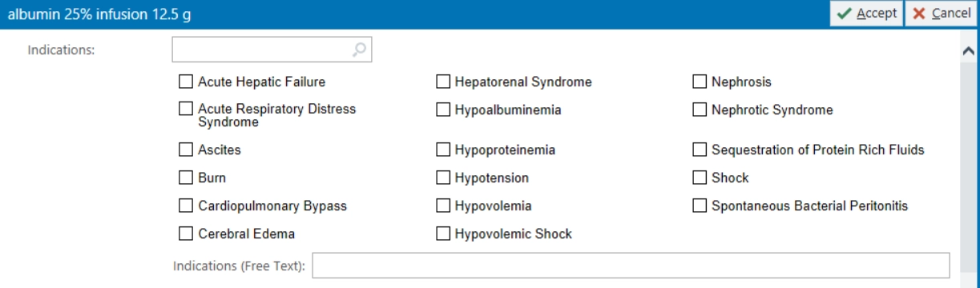Select Hypoalbuminemia indication
The height and width of the screenshot is (288, 980).
pos(442,110)
